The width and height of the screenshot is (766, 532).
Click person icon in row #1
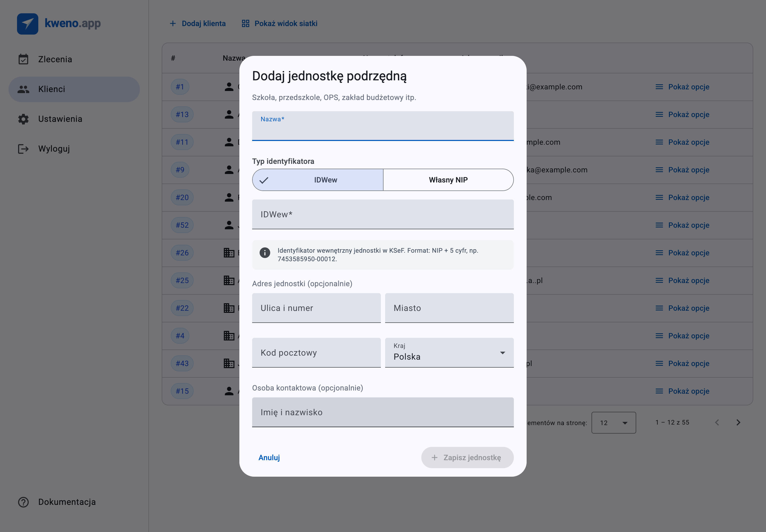tap(229, 87)
